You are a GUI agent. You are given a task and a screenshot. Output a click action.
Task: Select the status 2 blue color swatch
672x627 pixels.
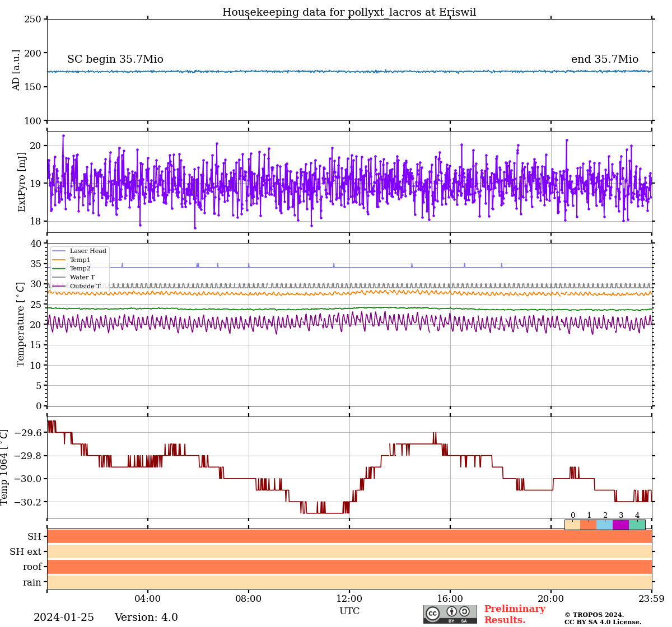(605, 525)
